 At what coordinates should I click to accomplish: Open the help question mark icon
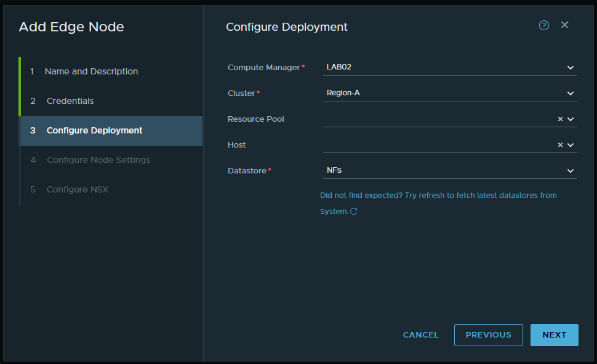pyautogui.click(x=543, y=25)
